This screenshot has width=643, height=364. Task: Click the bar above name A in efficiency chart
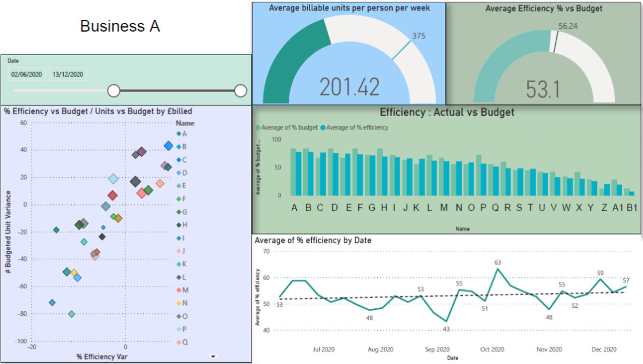pyautogui.click(x=296, y=173)
